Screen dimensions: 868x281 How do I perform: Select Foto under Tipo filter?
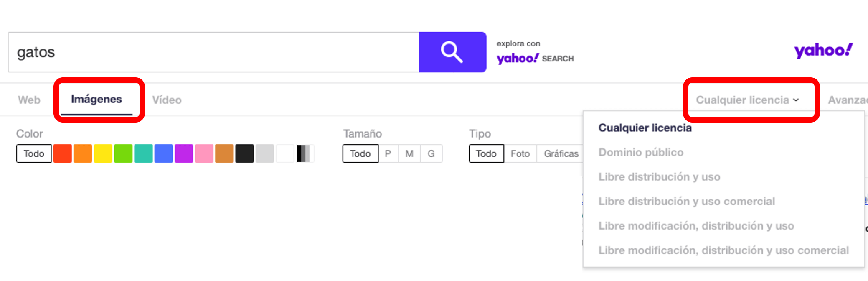click(x=520, y=153)
